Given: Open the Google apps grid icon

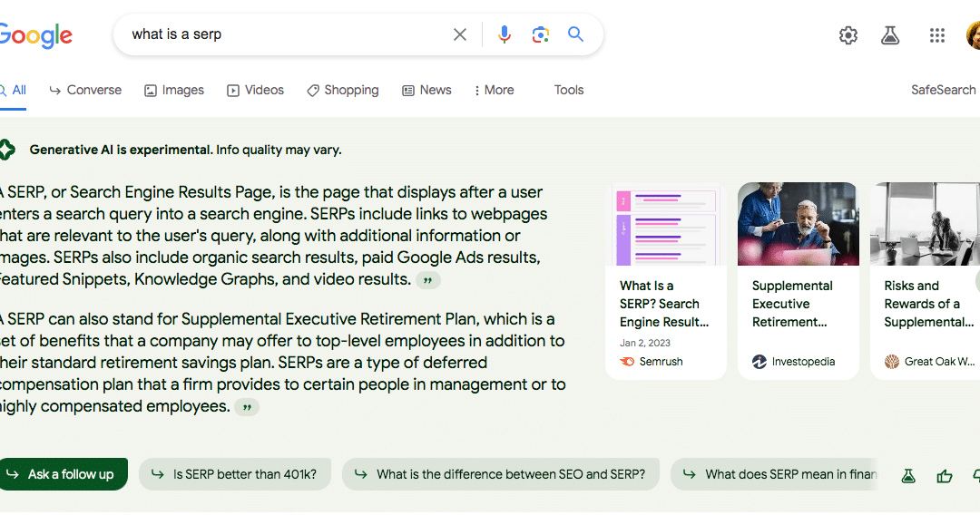Looking at the screenshot, I should [936, 35].
